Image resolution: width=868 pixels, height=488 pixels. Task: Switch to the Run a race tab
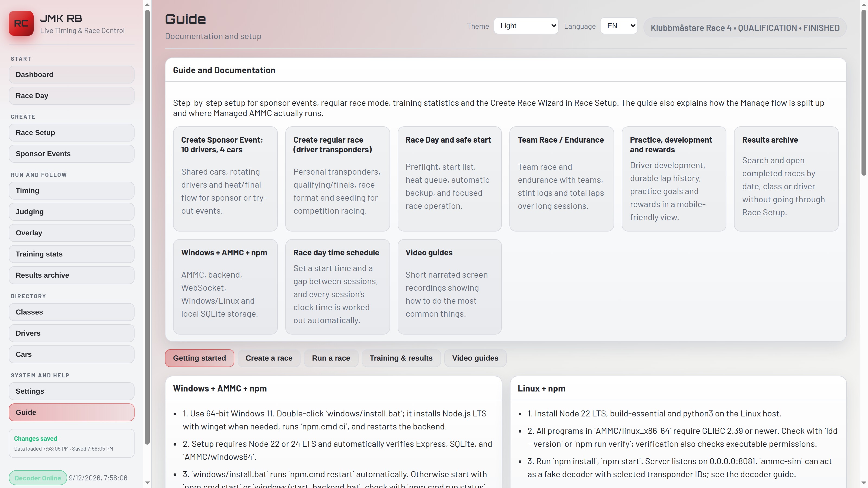pyautogui.click(x=331, y=358)
